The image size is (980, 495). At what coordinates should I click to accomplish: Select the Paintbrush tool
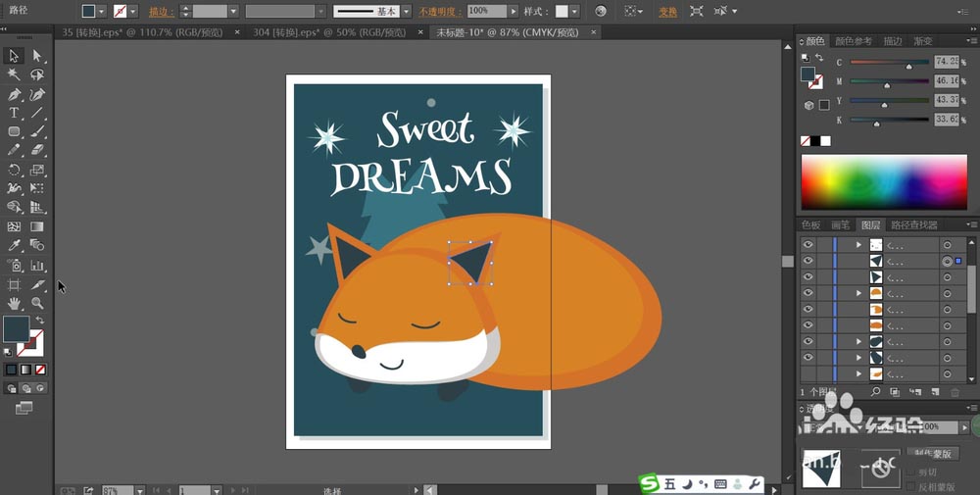(37, 132)
